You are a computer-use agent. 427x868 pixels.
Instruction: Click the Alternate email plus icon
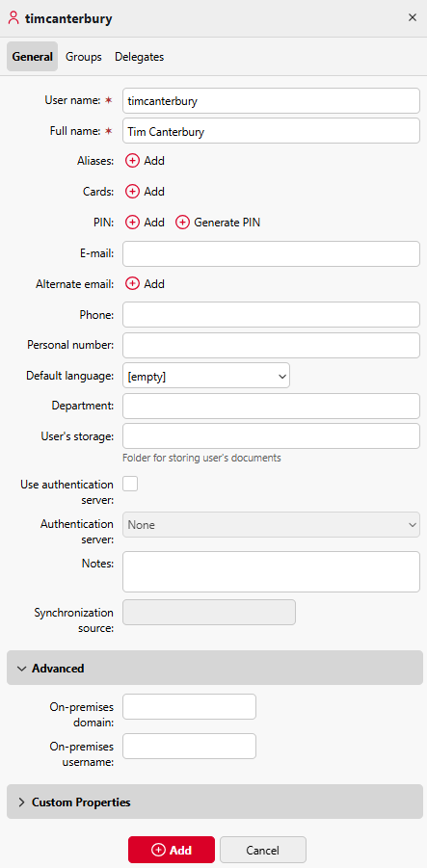[x=132, y=284]
